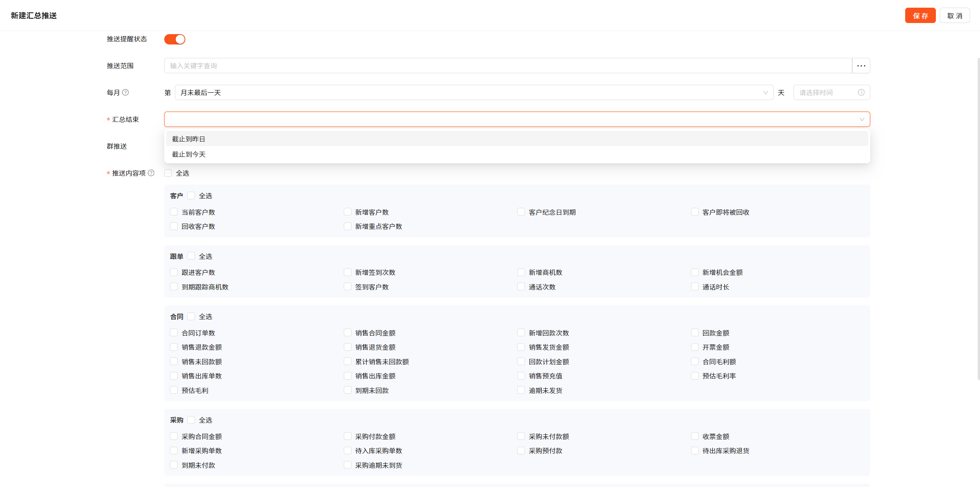Click the chevron arrow in the 月末最后一天 selector

pos(766,92)
